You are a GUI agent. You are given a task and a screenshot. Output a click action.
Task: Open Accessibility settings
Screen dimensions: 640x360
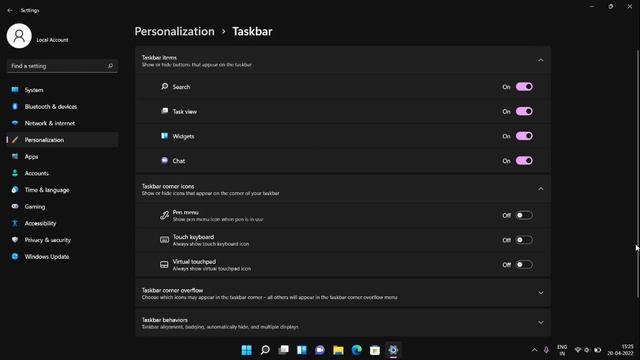click(x=62, y=223)
